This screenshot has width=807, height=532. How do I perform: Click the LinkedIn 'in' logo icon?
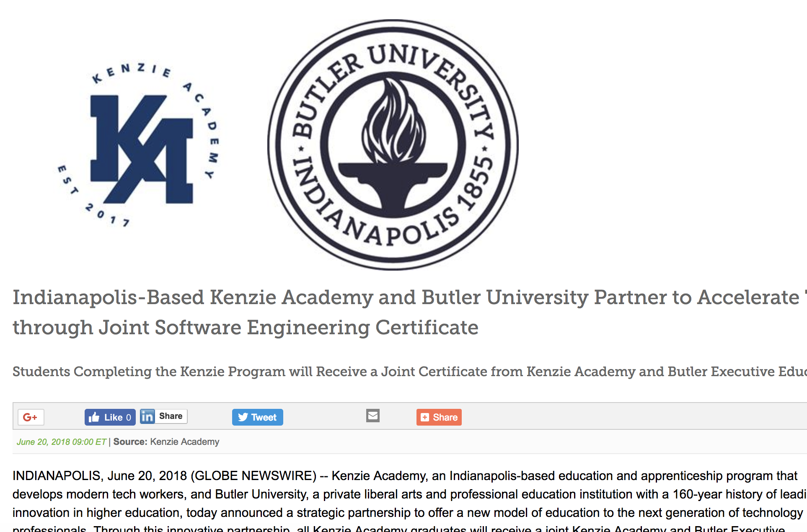147,416
